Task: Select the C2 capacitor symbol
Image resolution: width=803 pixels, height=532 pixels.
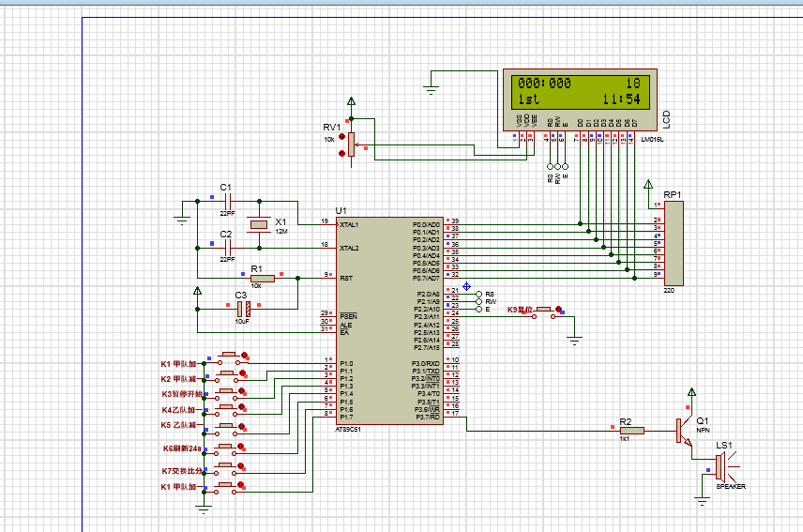Action: tap(228, 248)
